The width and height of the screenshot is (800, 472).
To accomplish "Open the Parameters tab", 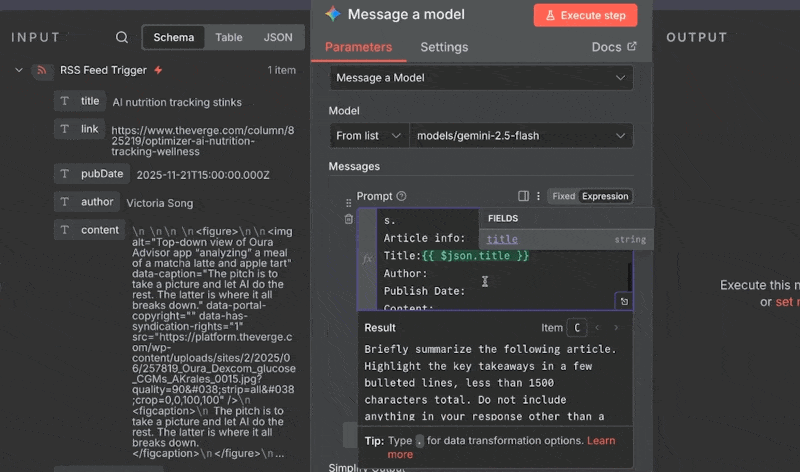I will point(359,47).
